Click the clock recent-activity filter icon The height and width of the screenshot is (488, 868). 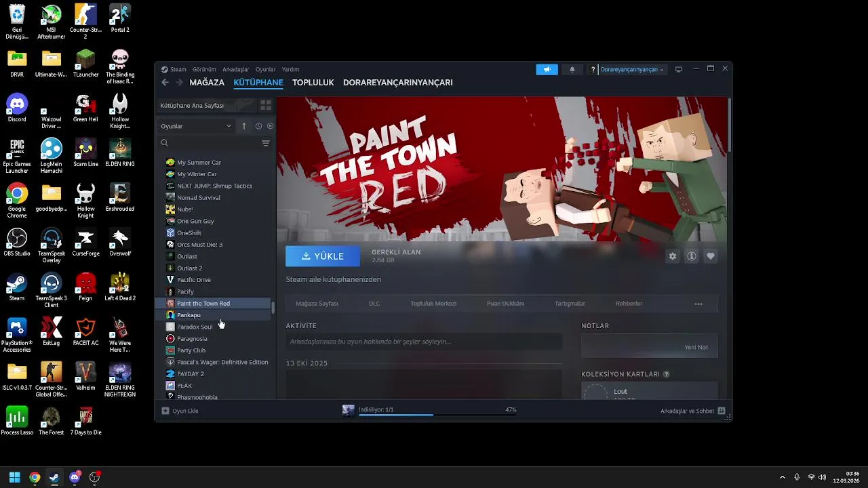(258, 126)
